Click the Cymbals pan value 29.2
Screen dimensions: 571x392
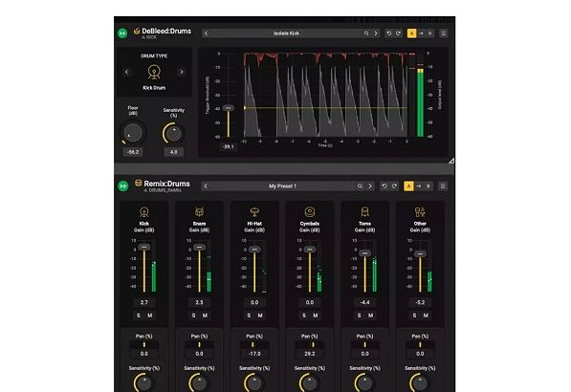tap(310, 354)
